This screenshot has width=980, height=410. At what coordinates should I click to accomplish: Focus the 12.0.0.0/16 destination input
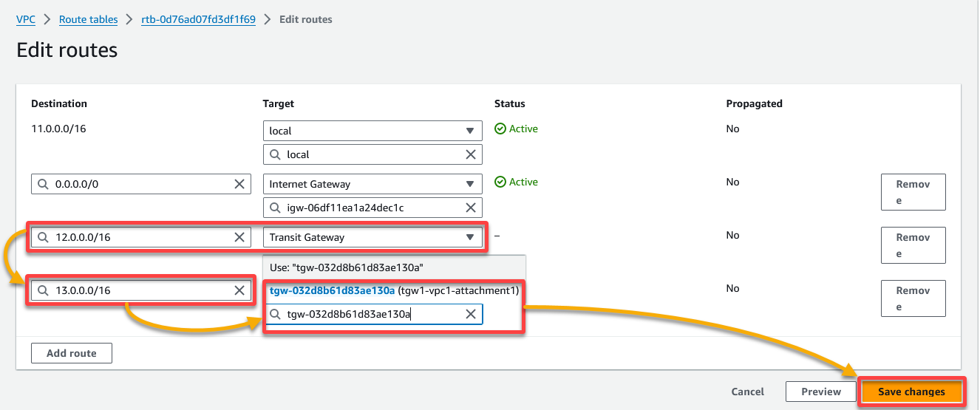(141, 237)
